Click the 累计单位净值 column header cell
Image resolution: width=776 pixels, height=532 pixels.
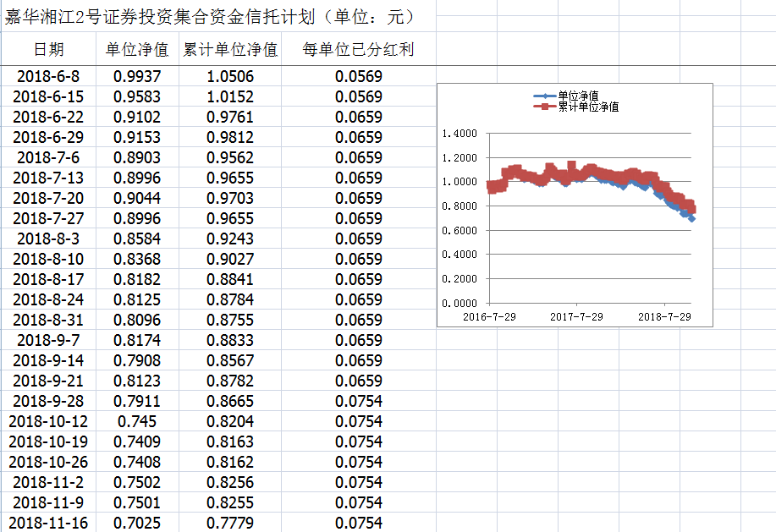click(x=230, y=49)
